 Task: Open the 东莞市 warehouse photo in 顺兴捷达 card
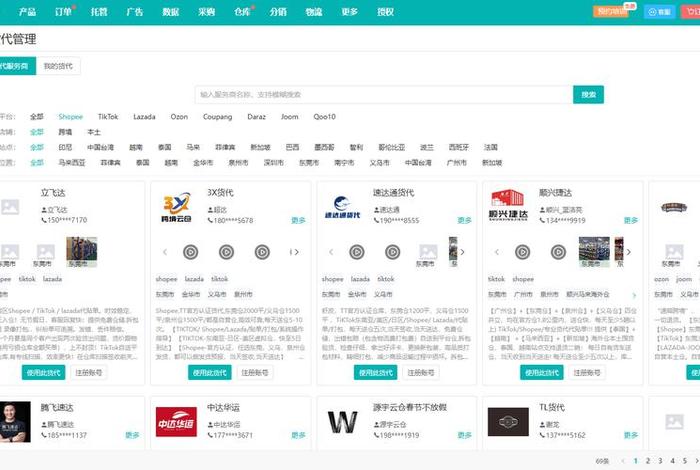click(594, 253)
